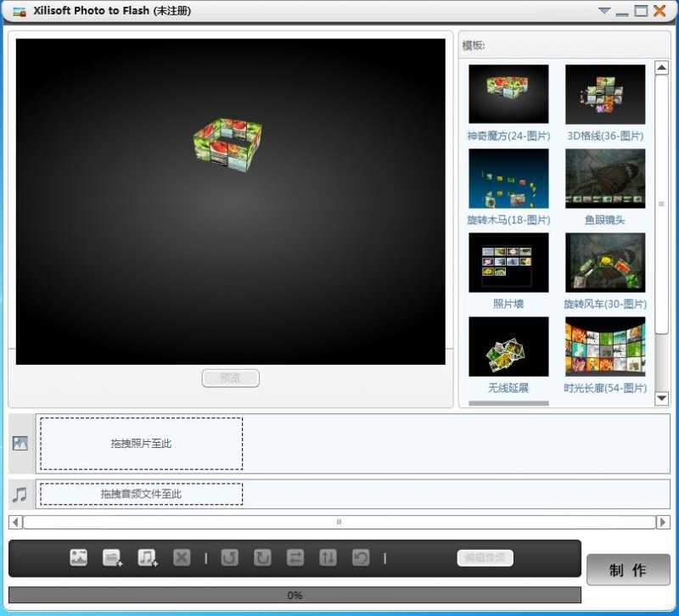Rotate photo clockwise with toolbar icon
Screen dimensions: 679x616
pos(262,557)
